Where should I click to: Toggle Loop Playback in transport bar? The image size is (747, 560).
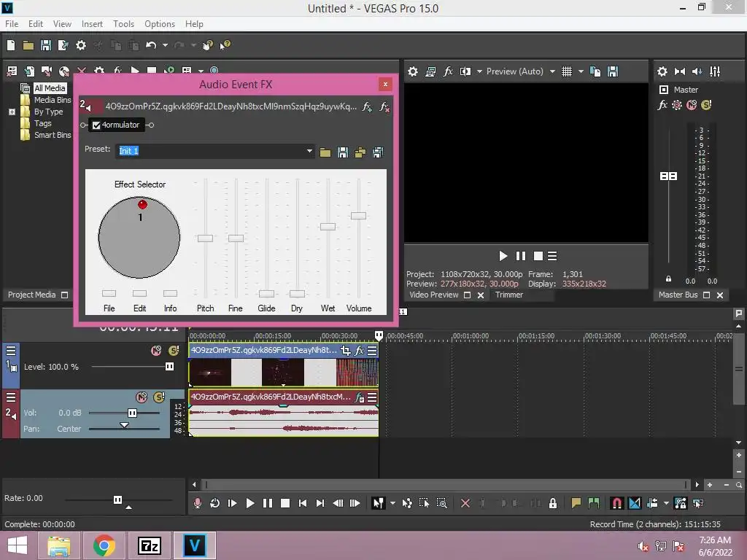click(215, 503)
